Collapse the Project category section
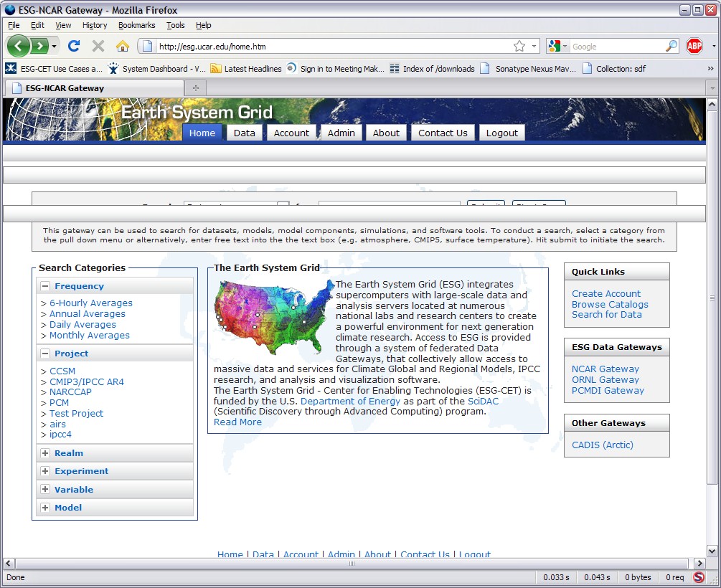This screenshot has width=721, height=588. [45, 354]
